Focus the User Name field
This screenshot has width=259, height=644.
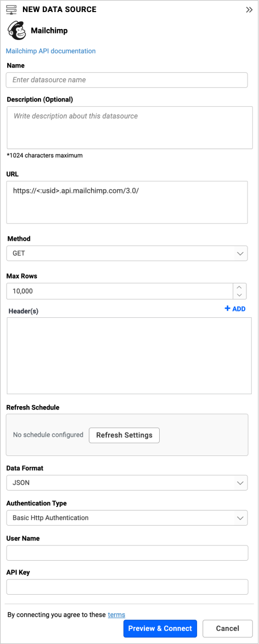pos(127,553)
